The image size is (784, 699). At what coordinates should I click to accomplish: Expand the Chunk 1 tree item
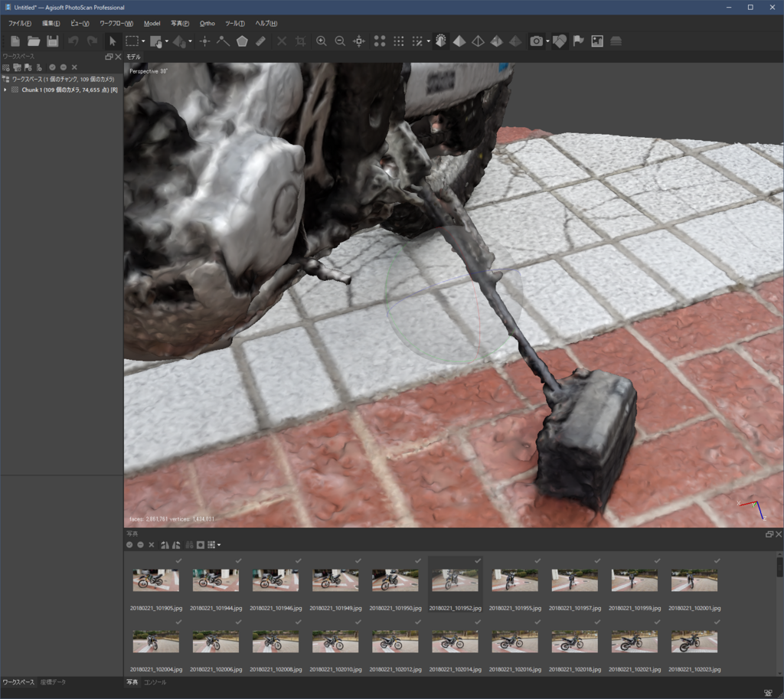point(5,90)
